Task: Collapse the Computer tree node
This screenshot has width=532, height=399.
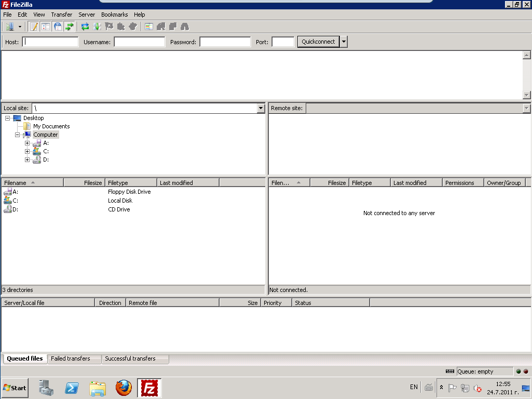Action: coord(17,135)
